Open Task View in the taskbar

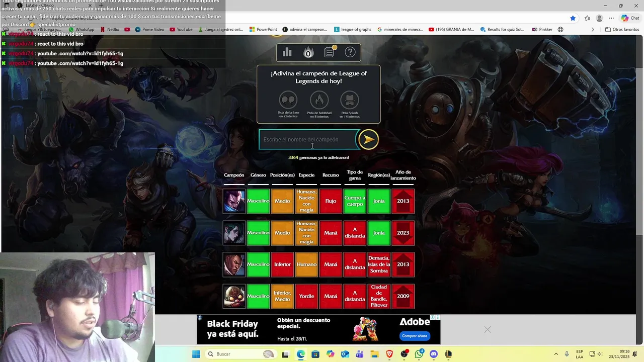tap(285, 354)
